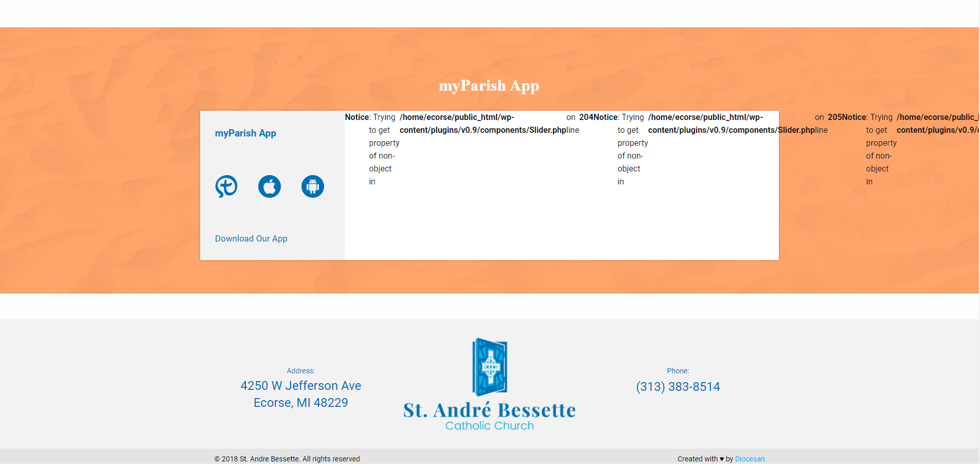Click the Download Our App link
The image size is (980, 464).
point(251,238)
